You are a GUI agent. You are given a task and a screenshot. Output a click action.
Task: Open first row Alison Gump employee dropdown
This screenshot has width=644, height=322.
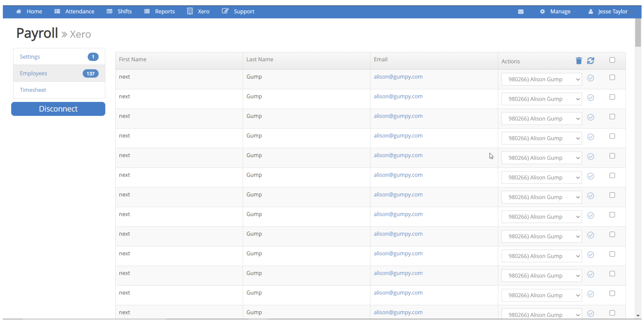tap(541, 79)
